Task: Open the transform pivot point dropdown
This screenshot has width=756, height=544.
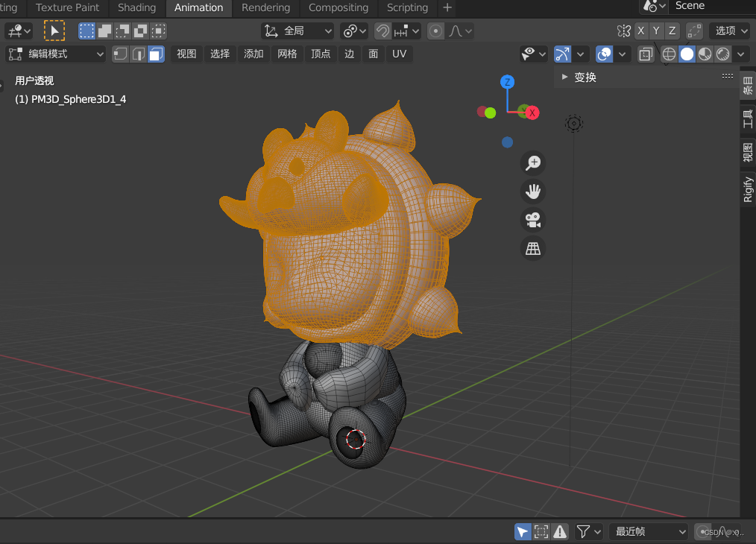Action: (x=354, y=31)
